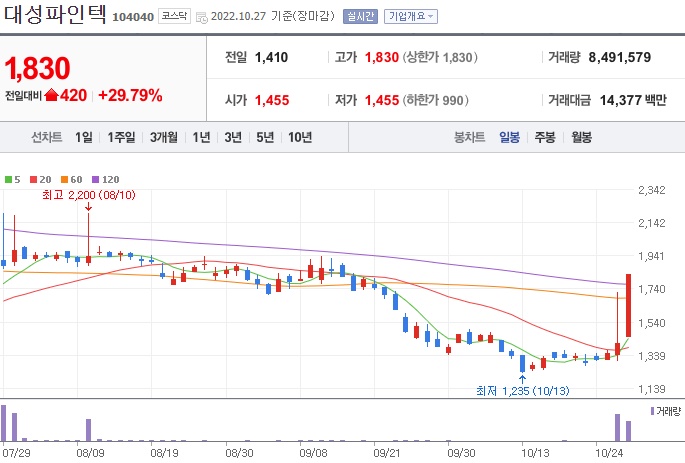Click the last tall red candlestick
Screen dimensions: 685x463
click(628, 305)
